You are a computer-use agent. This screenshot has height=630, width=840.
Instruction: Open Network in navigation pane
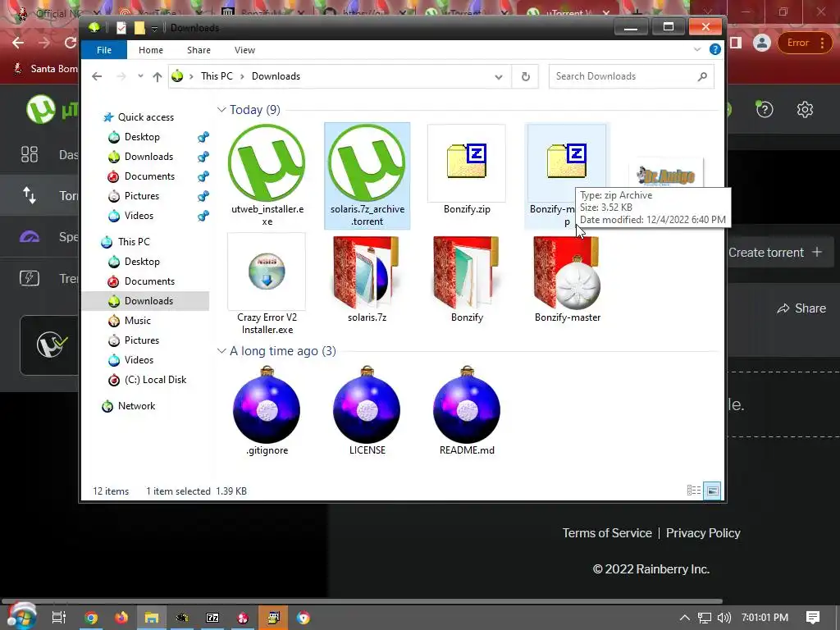click(137, 406)
